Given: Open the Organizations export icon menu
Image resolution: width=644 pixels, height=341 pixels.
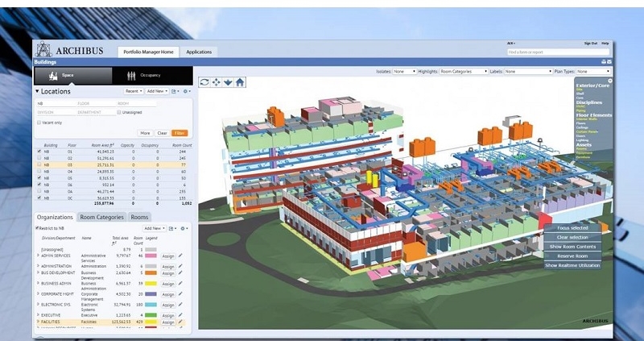Looking at the screenshot, I should tap(172, 228).
